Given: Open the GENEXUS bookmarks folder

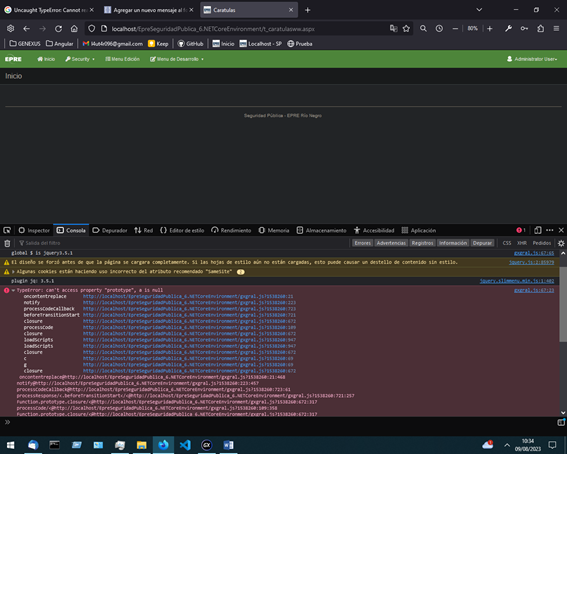Looking at the screenshot, I should pos(25,44).
